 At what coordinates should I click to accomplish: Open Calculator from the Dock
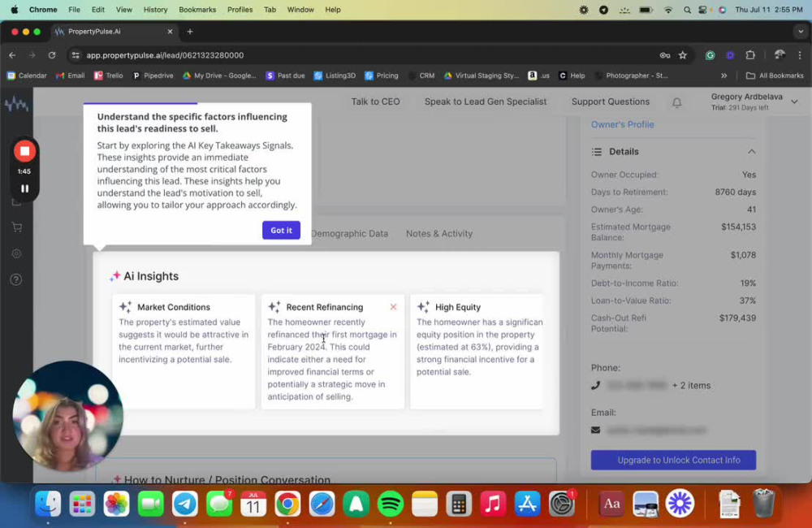click(x=459, y=504)
